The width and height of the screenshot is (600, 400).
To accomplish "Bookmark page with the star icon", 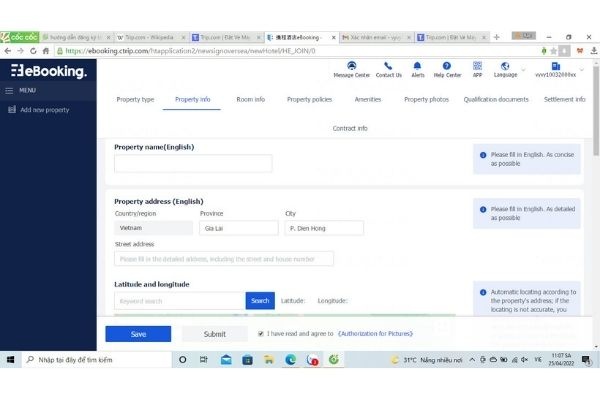I will tap(554, 51).
